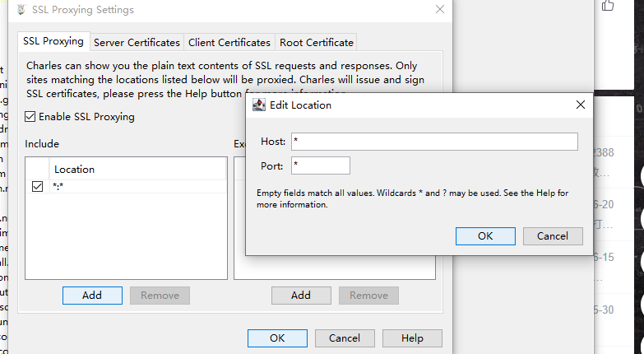Close the Edit Location dialog with X
Viewport: 644px width, 354px height.
point(581,105)
